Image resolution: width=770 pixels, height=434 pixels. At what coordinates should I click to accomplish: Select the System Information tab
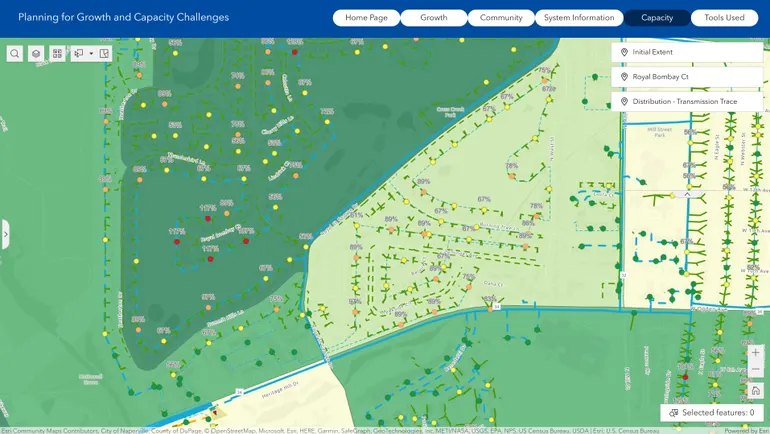click(579, 18)
